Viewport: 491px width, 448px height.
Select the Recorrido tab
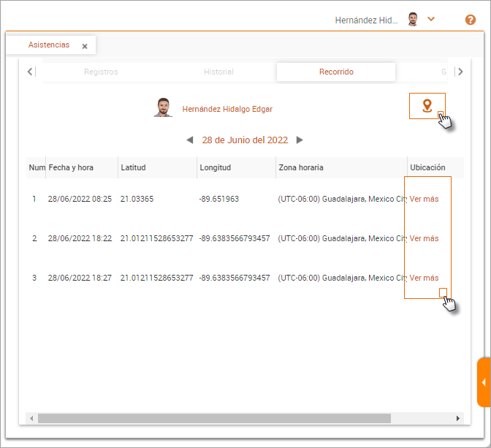coord(336,72)
